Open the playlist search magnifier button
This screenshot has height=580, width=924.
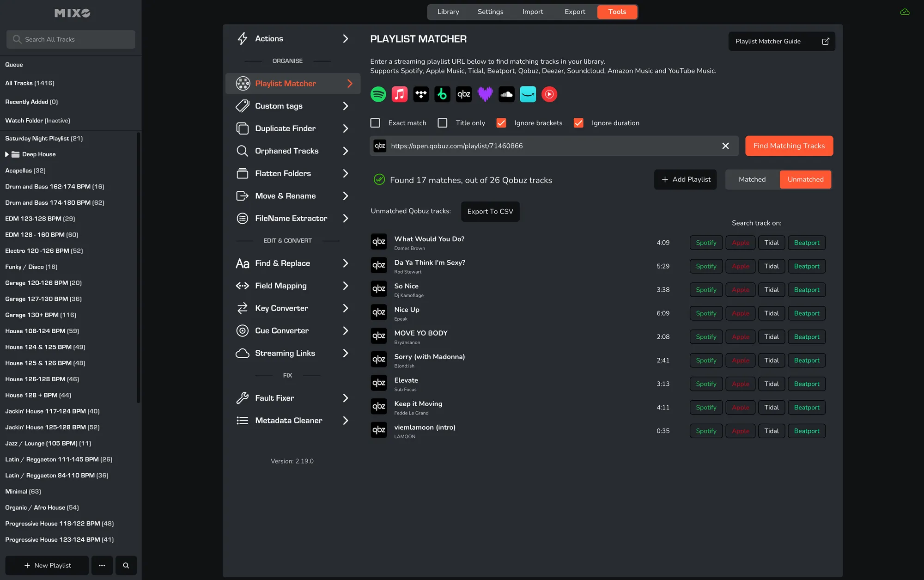pyautogui.click(x=126, y=565)
